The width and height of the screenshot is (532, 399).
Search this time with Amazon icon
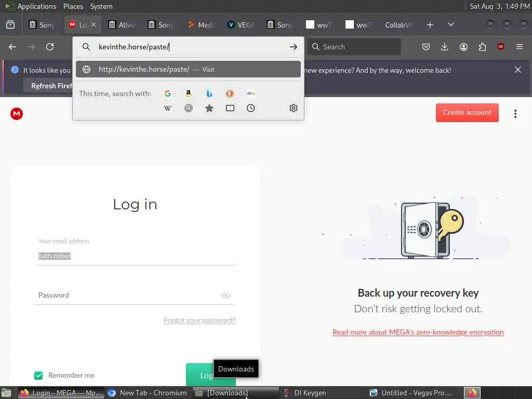(189, 94)
